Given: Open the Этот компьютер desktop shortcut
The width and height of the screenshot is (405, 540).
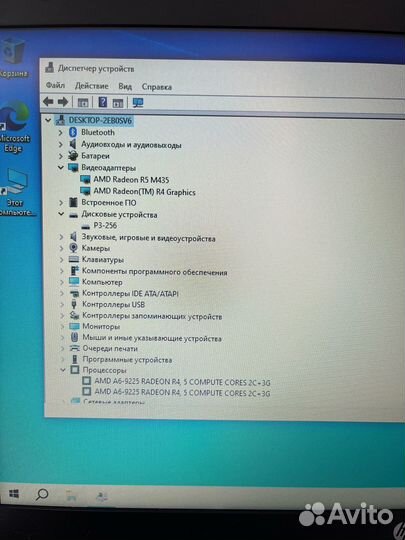Looking at the screenshot, I should 16,193.
